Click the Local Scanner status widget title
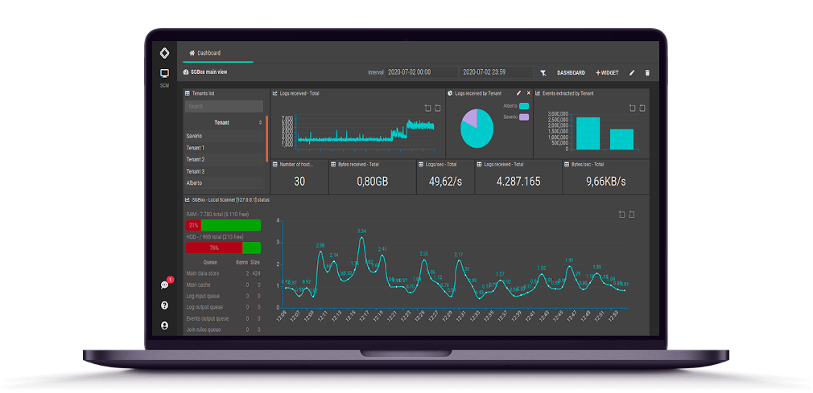Viewport: 813px width, 393px height. [230, 200]
